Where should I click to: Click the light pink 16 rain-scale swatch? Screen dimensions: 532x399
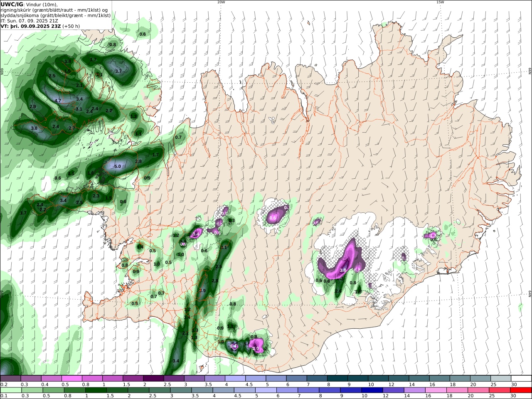point(436,390)
